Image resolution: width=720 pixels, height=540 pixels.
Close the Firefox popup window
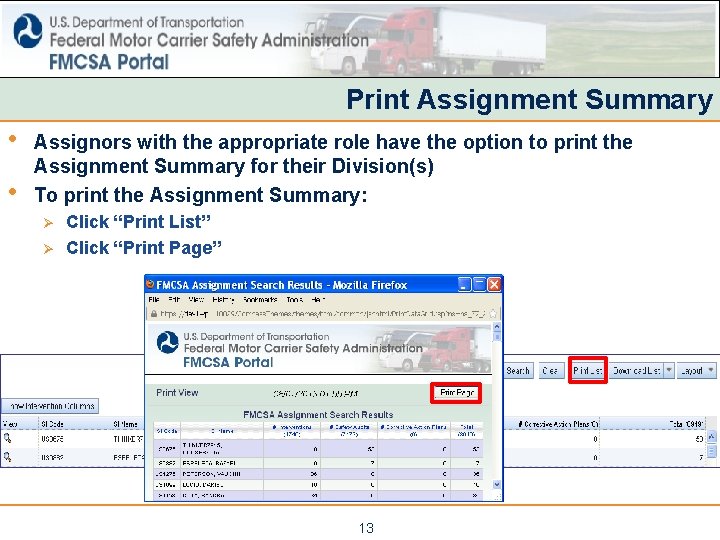494,285
